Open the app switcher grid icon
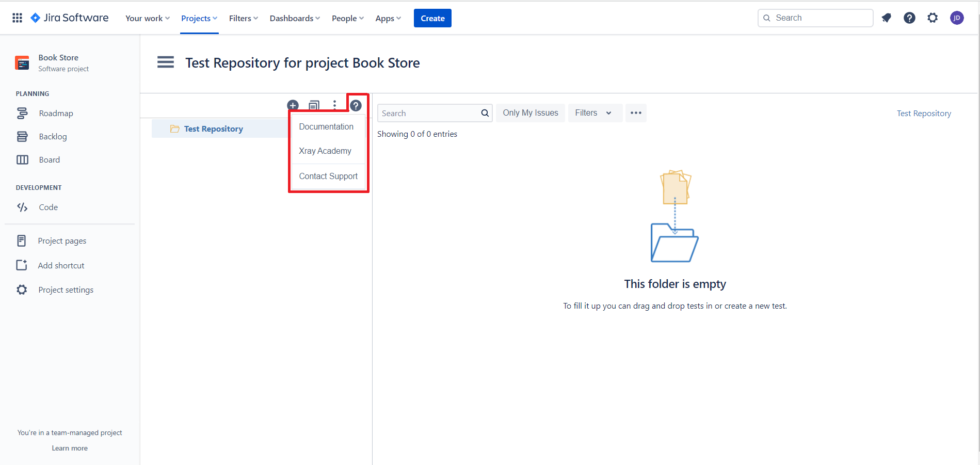The height and width of the screenshot is (465, 980). [17, 18]
